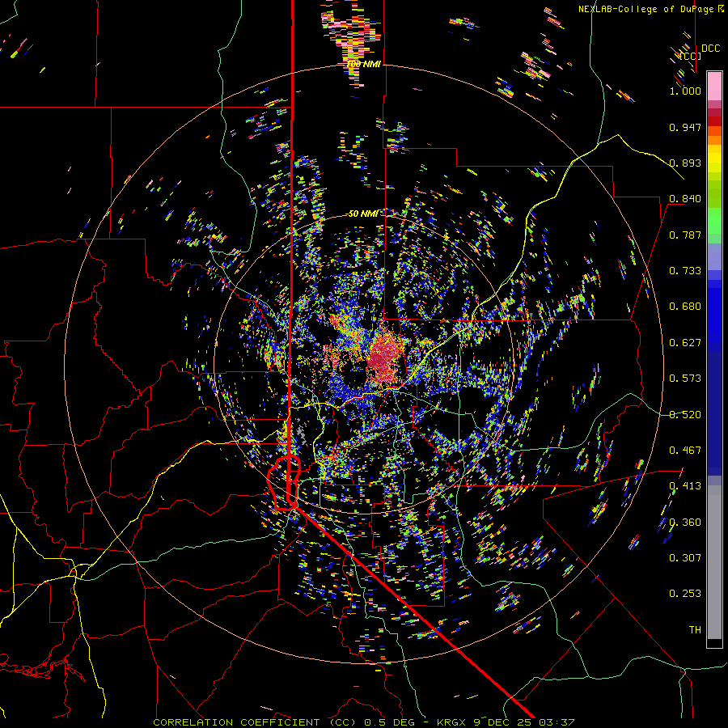728x728 pixels.
Task: Click the 0.360 scale value
Action: (685, 523)
